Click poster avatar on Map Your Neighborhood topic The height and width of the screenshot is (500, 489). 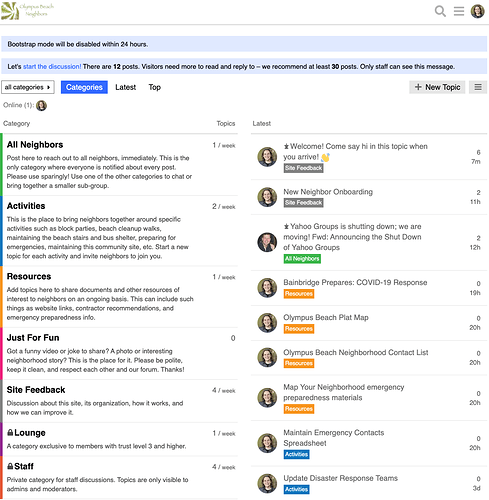267,398
